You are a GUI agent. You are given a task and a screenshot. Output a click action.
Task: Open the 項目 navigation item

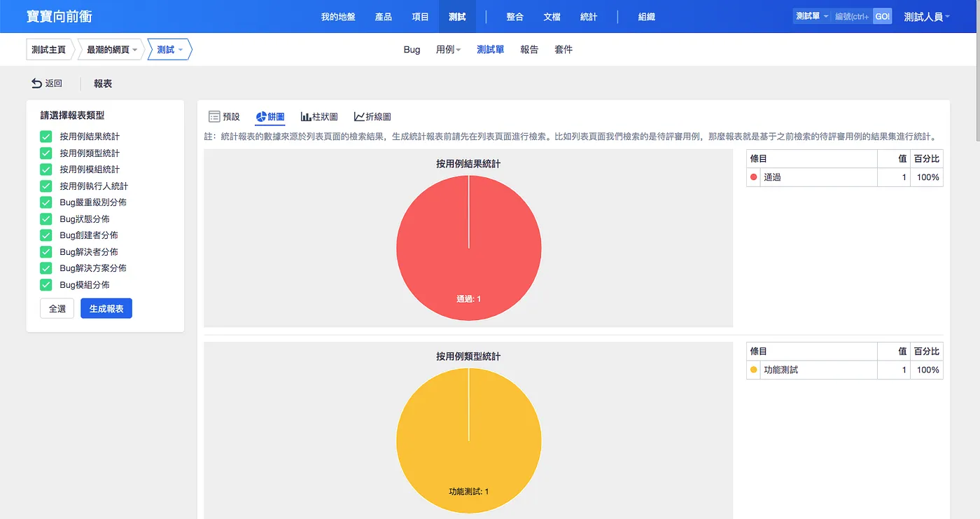[x=420, y=16]
